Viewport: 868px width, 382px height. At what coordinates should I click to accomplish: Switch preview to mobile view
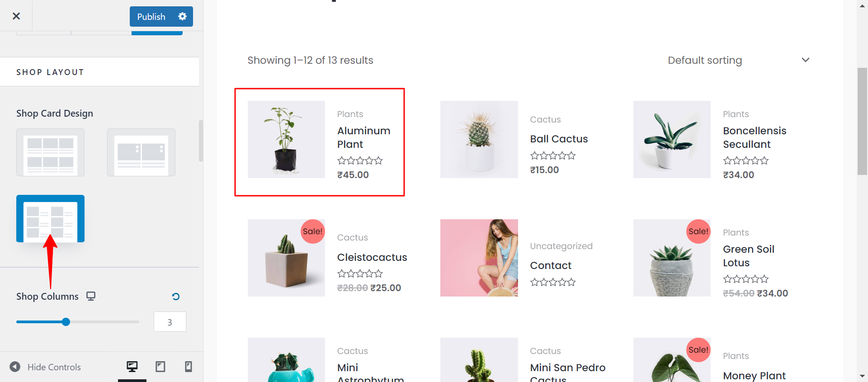tap(189, 367)
